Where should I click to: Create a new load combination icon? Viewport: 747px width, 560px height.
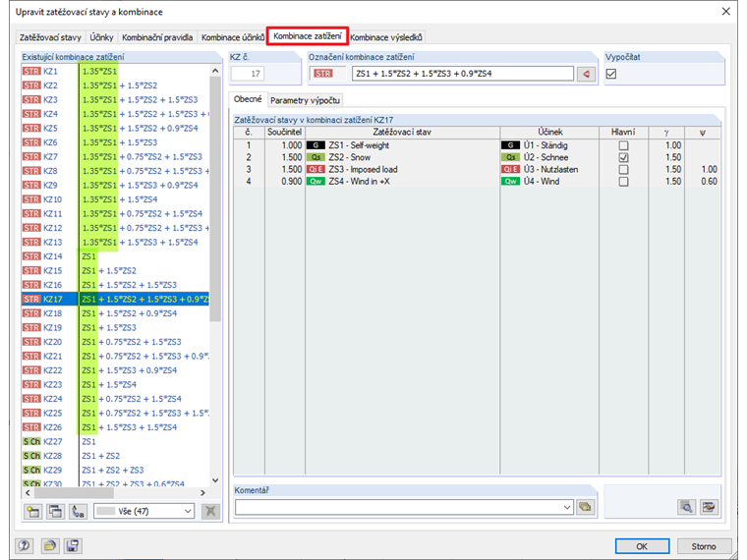pyautogui.click(x=32, y=512)
